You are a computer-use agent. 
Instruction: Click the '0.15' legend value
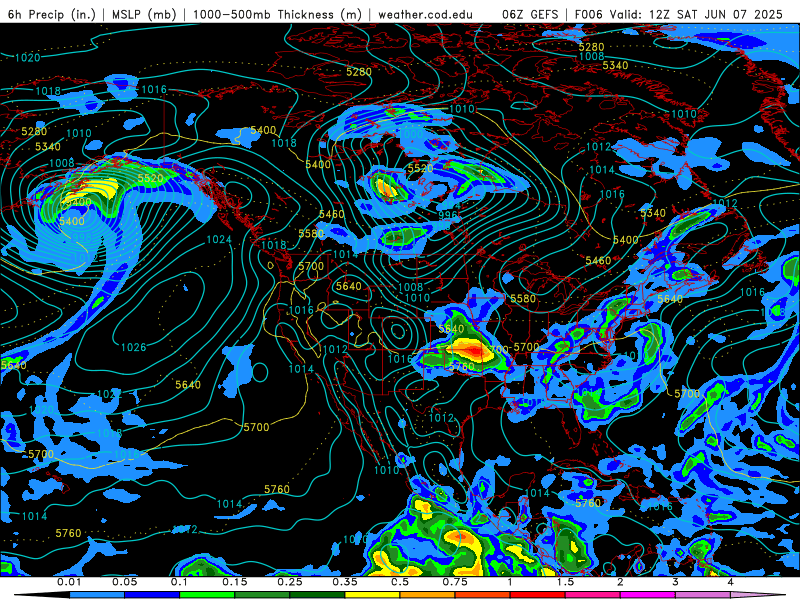(x=235, y=582)
